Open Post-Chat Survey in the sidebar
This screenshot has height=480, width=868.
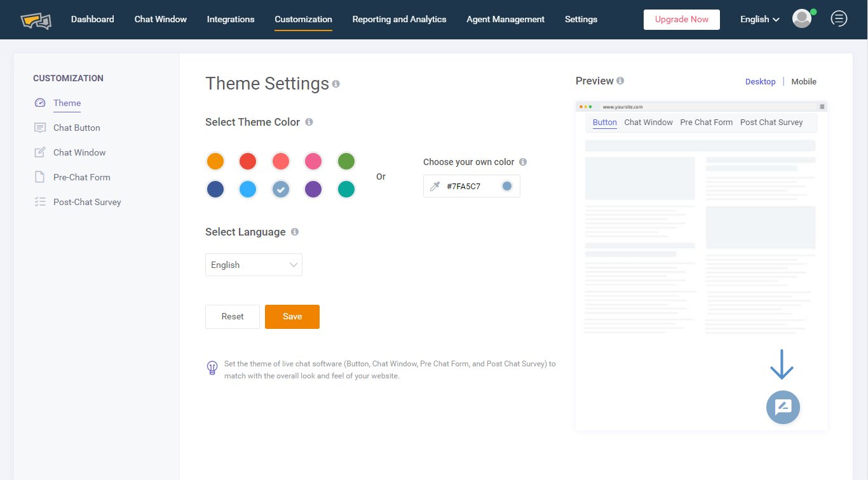coord(87,202)
